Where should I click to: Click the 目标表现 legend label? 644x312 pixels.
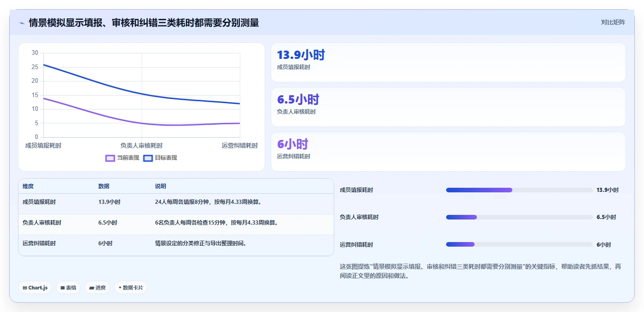166,158
